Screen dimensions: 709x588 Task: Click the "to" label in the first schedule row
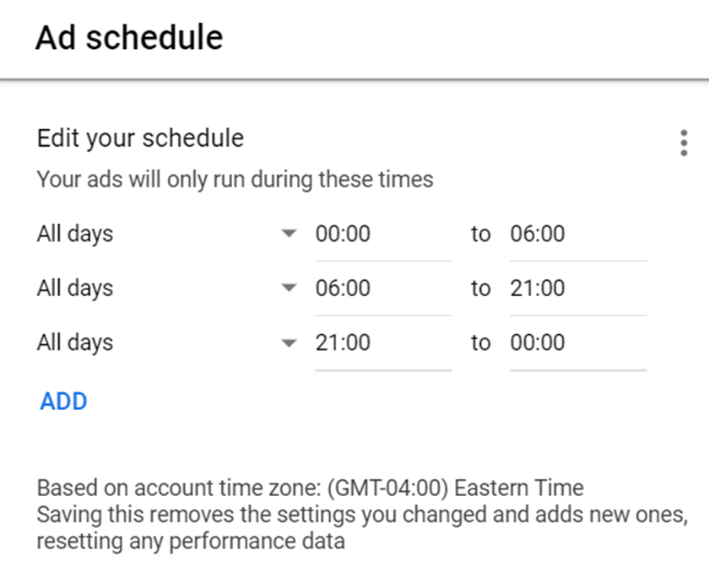[480, 234]
